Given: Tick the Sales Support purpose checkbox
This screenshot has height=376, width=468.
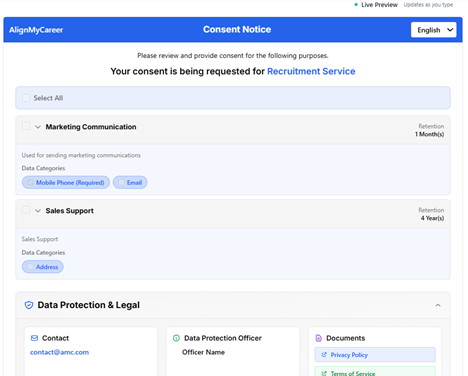Looking at the screenshot, I should click(26, 210).
